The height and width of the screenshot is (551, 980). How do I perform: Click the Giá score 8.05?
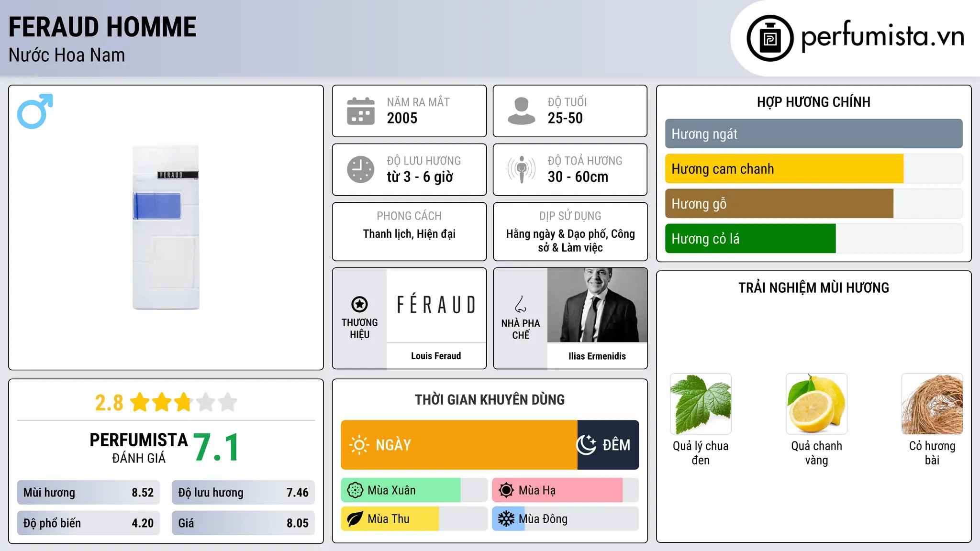(x=298, y=523)
